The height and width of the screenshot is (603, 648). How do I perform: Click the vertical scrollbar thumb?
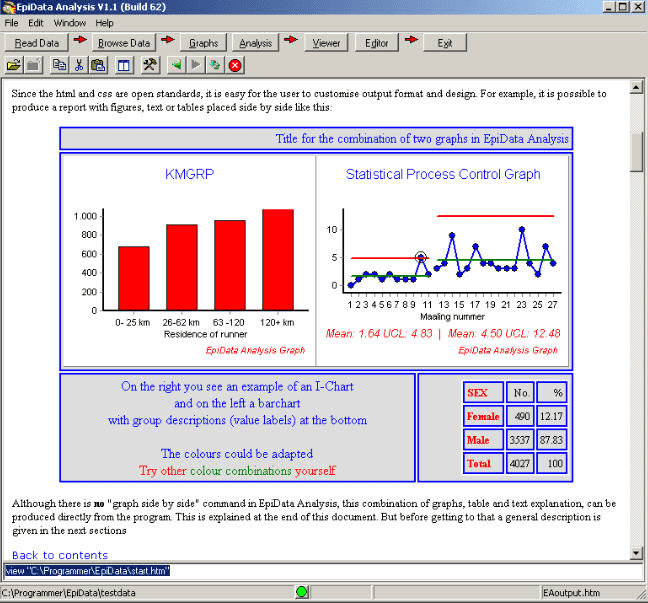[636, 151]
